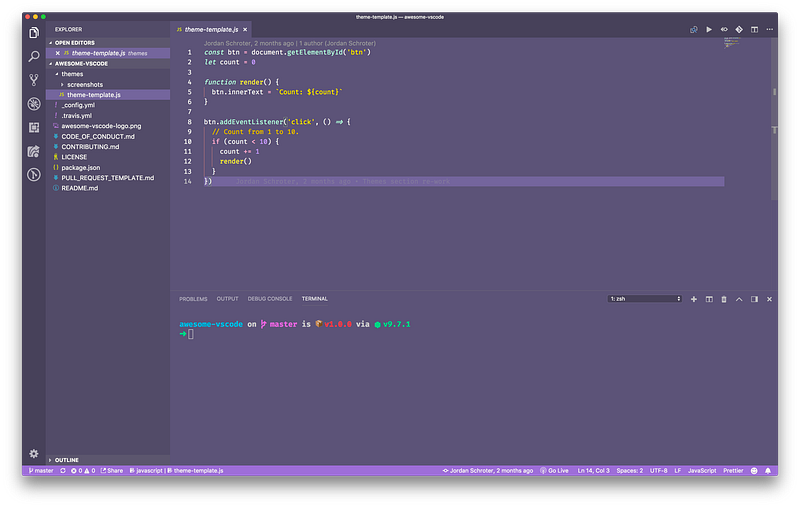Image resolution: width=800 pixels, height=507 pixels.
Task: Click the Ln 14, Col 3 indicator
Action: coord(593,471)
